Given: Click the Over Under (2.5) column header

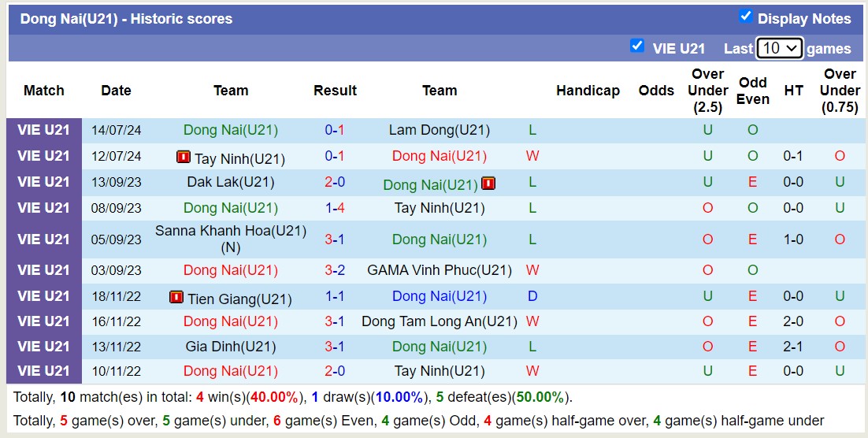Looking at the screenshot, I should pyautogui.click(x=707, y=91).
